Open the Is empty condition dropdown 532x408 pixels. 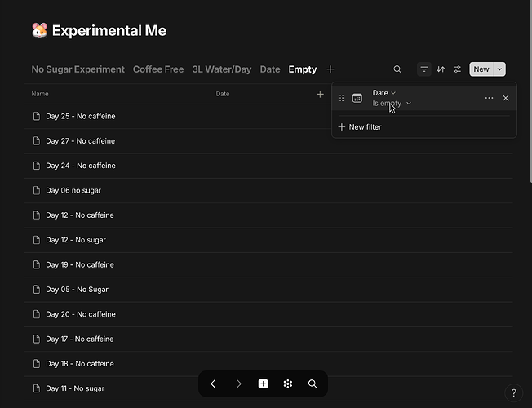(392, 103)
